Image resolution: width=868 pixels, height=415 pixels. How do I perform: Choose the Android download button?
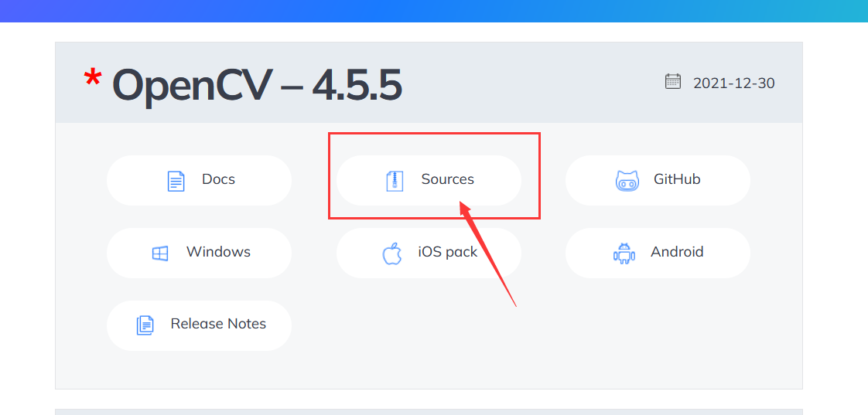658,253
